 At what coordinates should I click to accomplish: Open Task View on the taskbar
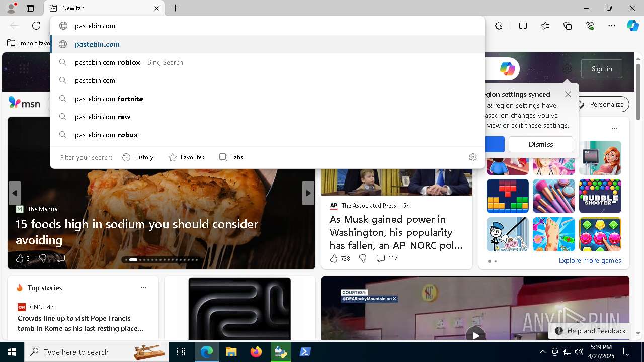tap(181, 352)
